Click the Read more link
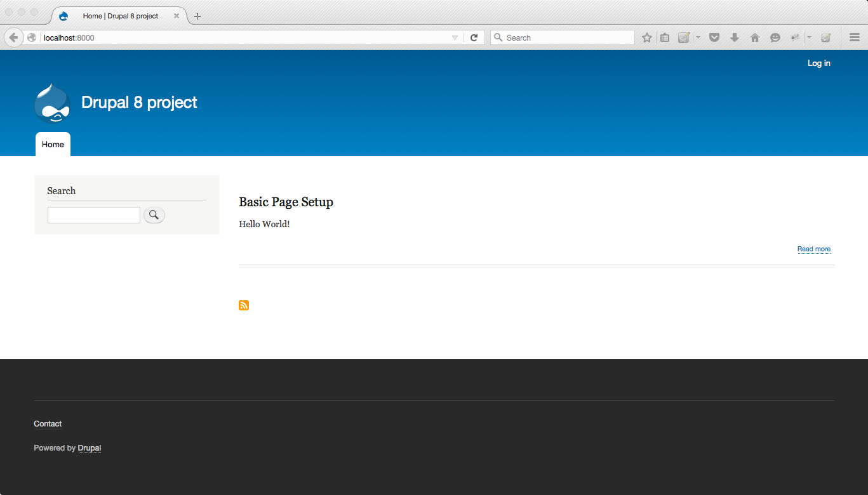Image resolution: width=868 pixels, height=495 pixels. point(814,249)
